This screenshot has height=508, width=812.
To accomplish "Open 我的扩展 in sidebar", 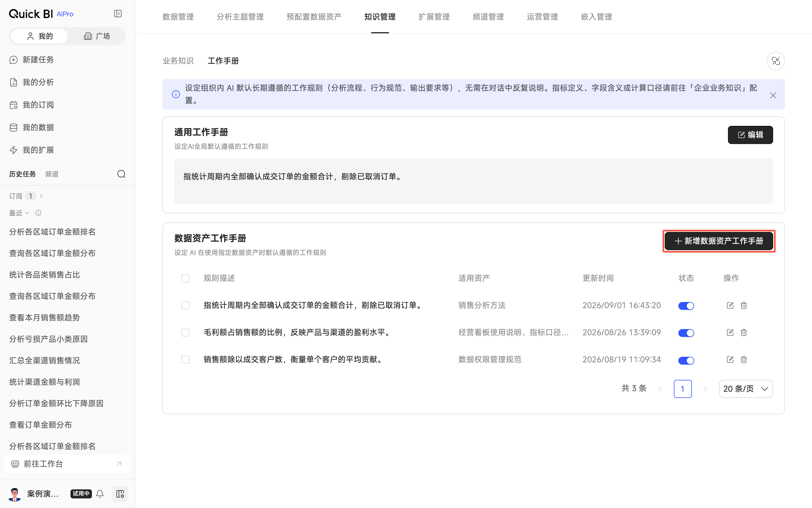I will coord(32,150).
